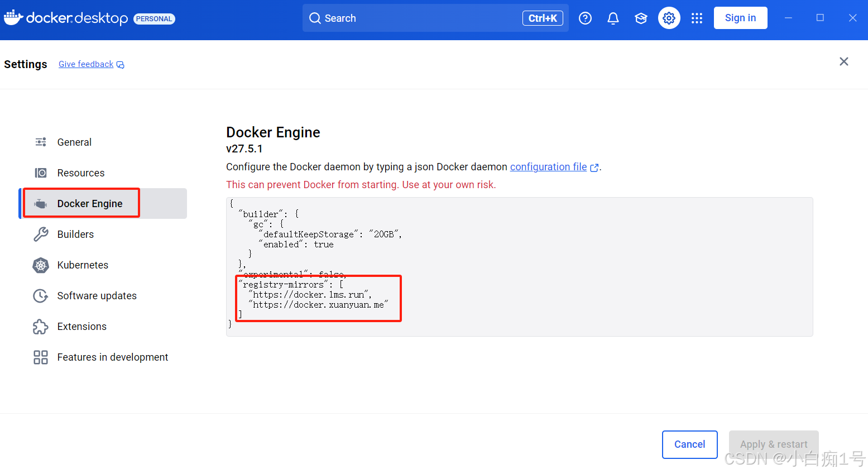Open the apps grid icon
Viewport: 868px width, 474px height.
click(x=697, y=18)
